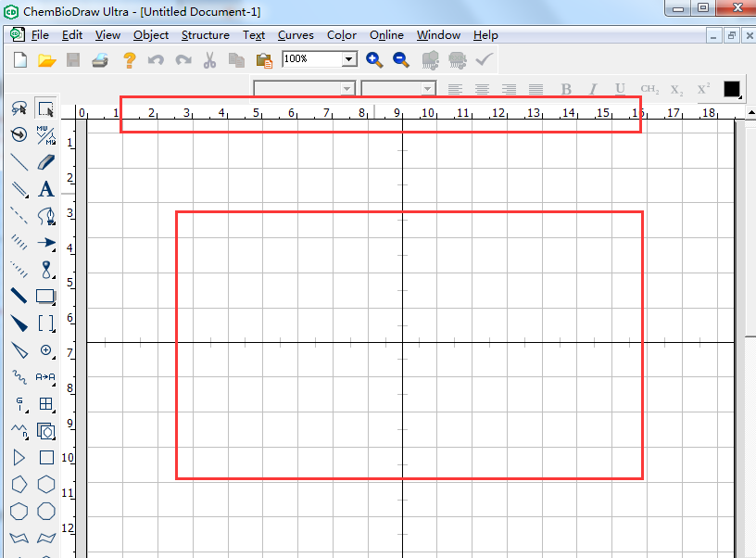Select the Dashed Bond tool

tap(19, 216)
